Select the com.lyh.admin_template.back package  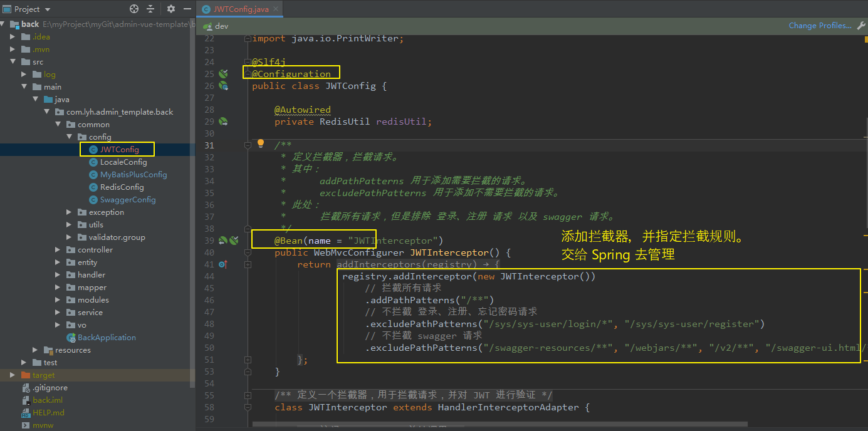[x=120, y=112]
